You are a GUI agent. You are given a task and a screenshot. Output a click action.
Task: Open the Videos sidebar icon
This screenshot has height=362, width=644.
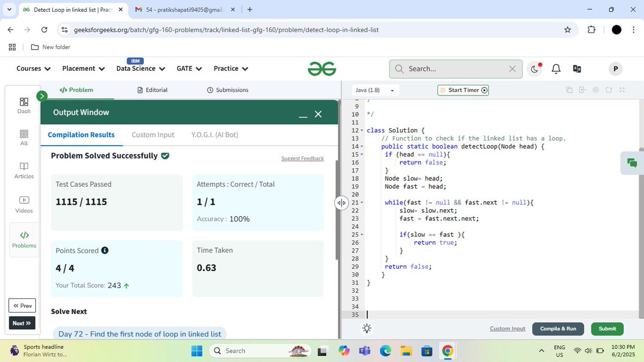24,204
